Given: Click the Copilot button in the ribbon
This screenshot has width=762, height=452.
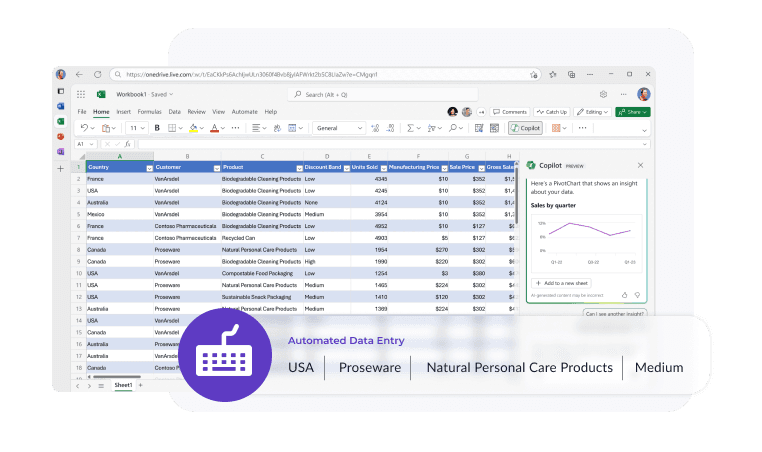Looking at the screenshot, I should tap(525, 128).
